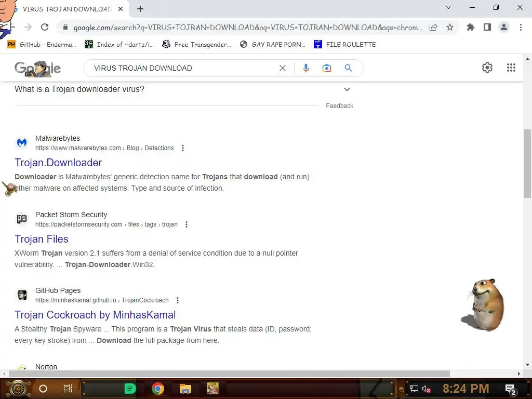This screenshot has width=532, height=399.
Task: Go forward using the forward arrow
Action: 28,27
